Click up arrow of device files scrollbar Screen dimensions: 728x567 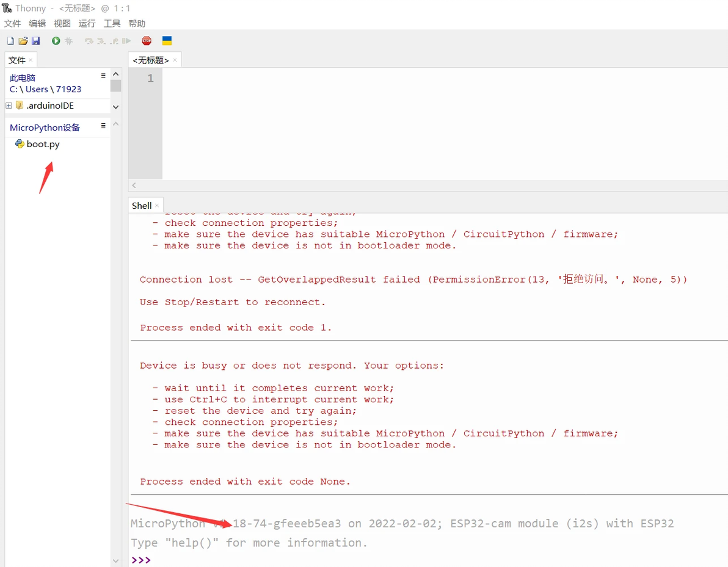116,124
